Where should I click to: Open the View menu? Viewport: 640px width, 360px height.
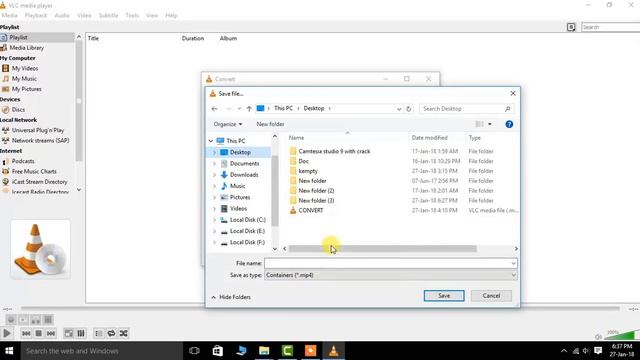point(152,15)
